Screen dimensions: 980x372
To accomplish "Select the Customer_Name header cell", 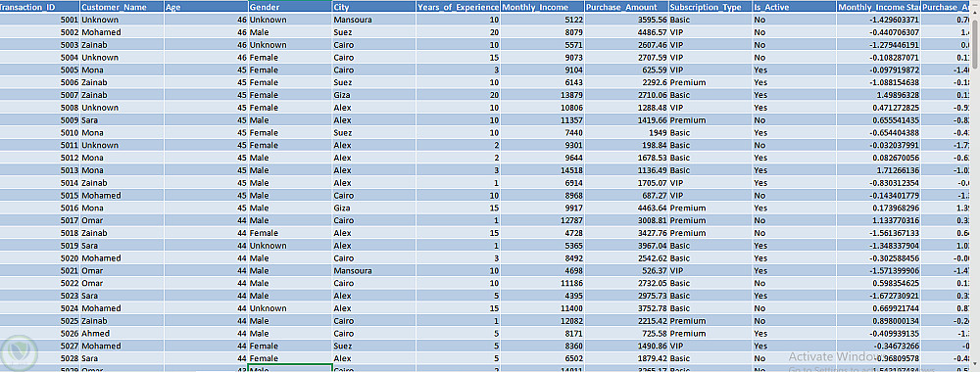I will (x=122, y=7).
